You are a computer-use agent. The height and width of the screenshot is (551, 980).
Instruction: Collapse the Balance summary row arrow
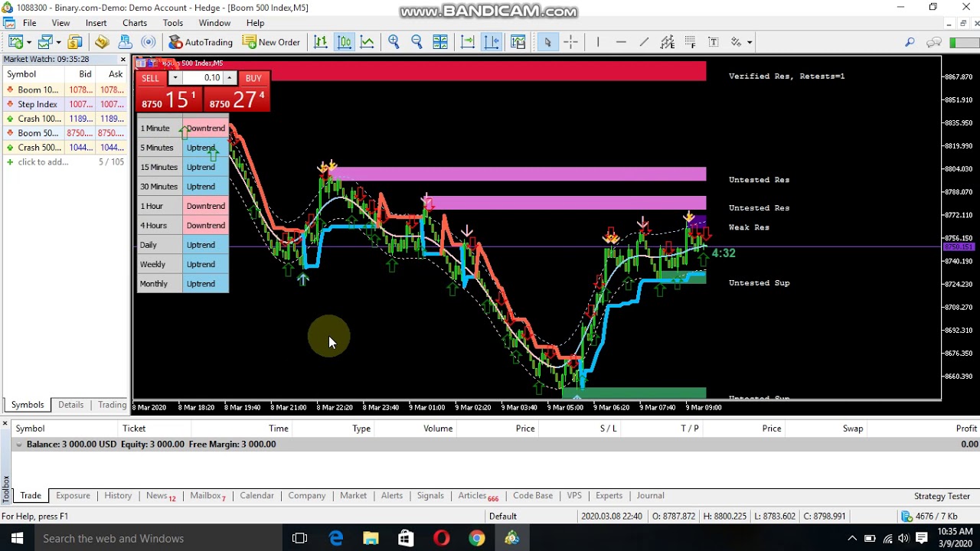click(19, 444)
